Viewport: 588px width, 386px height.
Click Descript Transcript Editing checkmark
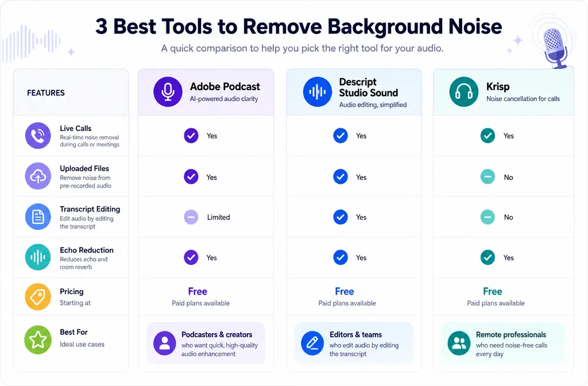tap(341, 217)
